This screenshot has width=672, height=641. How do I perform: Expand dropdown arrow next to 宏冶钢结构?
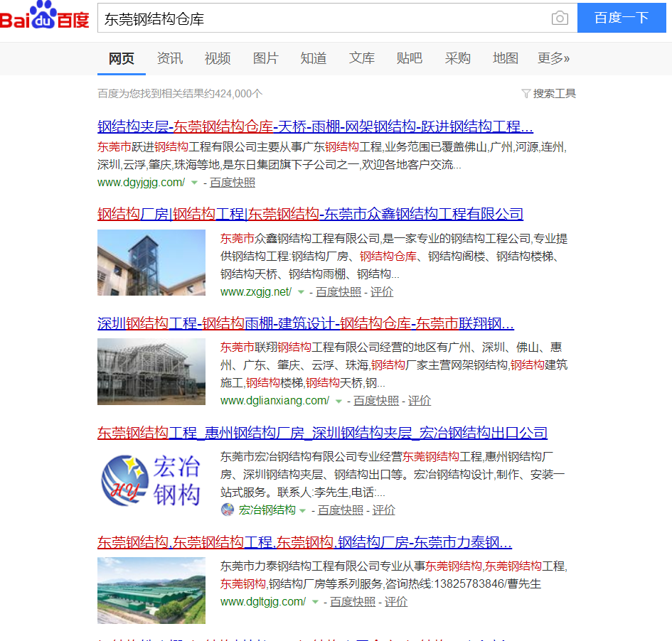click(x=302, y=510)
